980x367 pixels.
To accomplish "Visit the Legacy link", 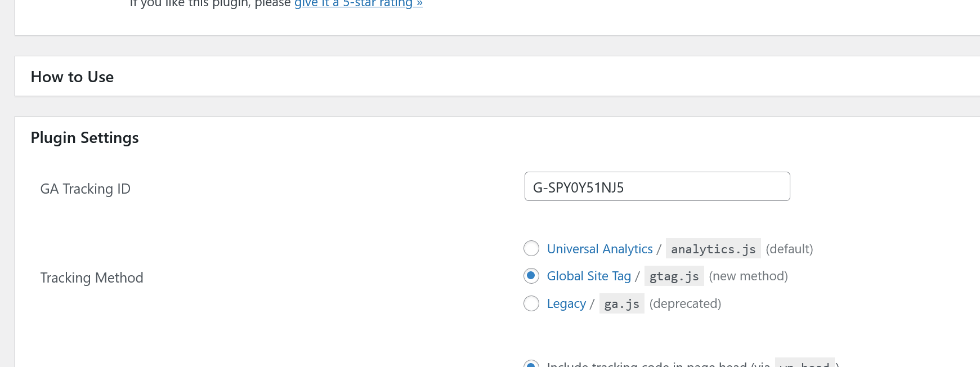I will (x=566, y=303).
